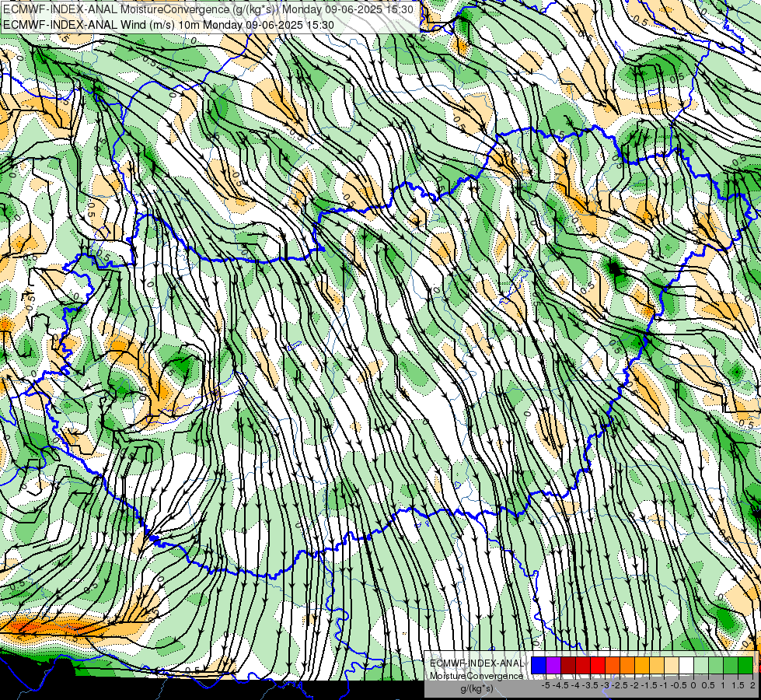Click the blue legend swatch below -5
Image resolution: width=761 pixels, height=700 pixels.
pyautogui.click(x=539, y=666)
